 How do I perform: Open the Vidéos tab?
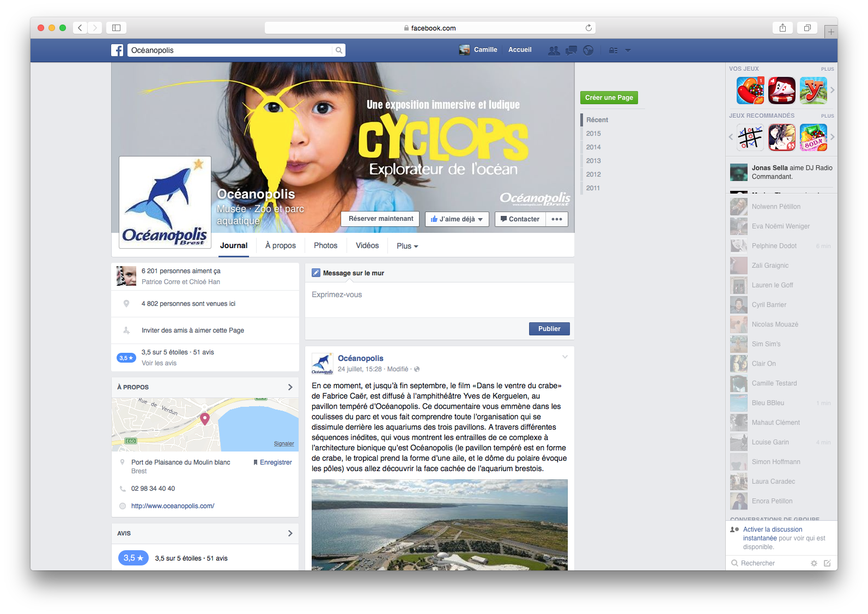point(367,246)
